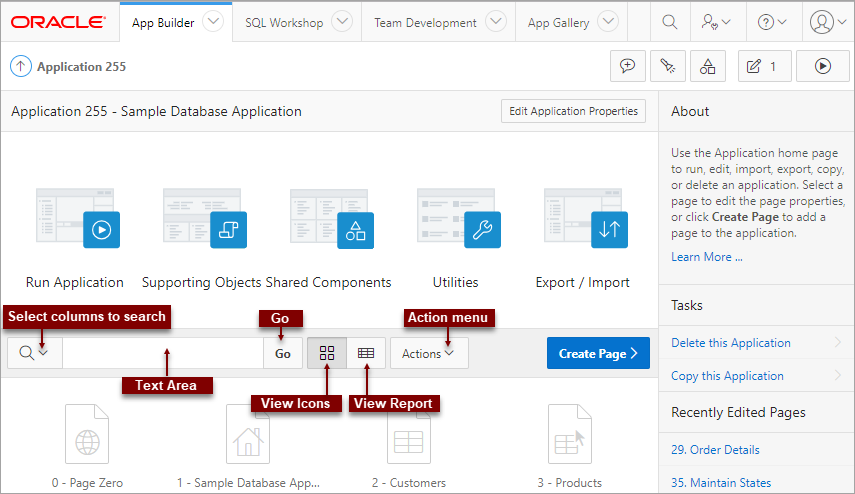
Task: Open the select columns to search dropdown
Action: point(34,353)
